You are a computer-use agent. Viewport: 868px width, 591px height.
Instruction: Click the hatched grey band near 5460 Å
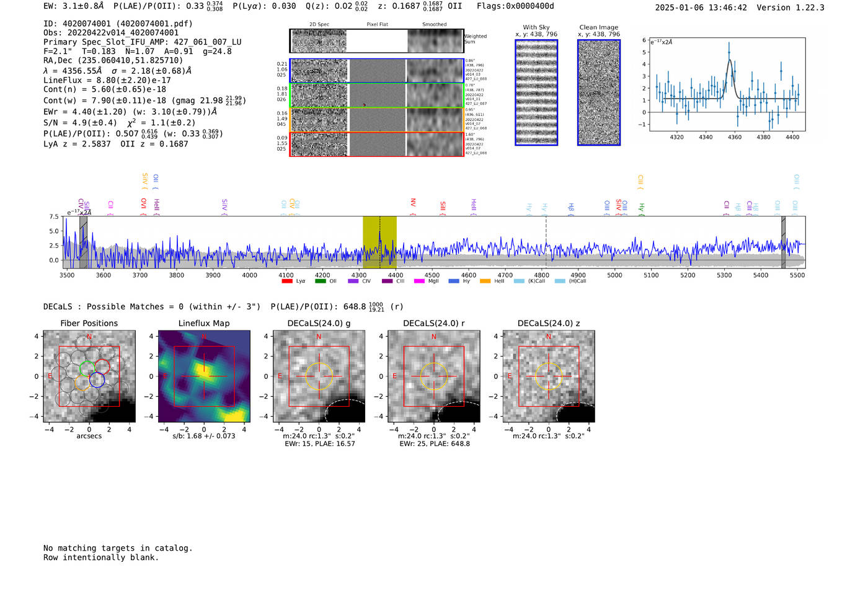783,242
